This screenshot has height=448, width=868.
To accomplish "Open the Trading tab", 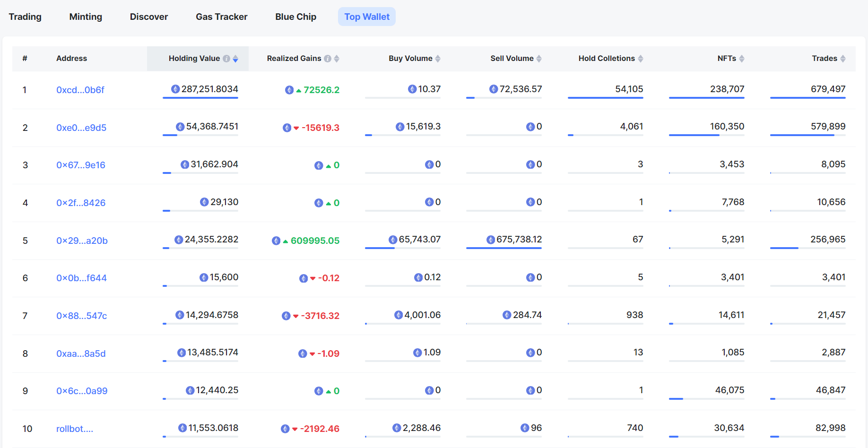I will pyautogui.click(x=25, y=17).
